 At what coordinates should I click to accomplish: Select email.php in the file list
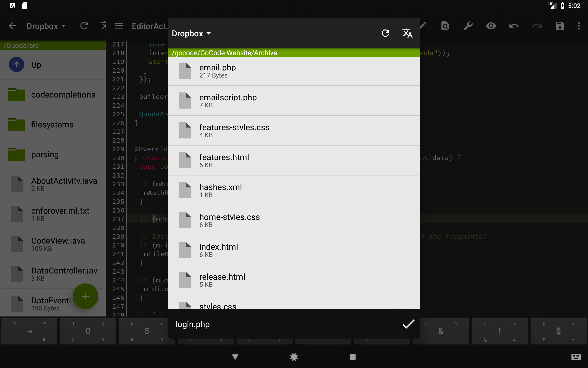click(x=294, y=71)
